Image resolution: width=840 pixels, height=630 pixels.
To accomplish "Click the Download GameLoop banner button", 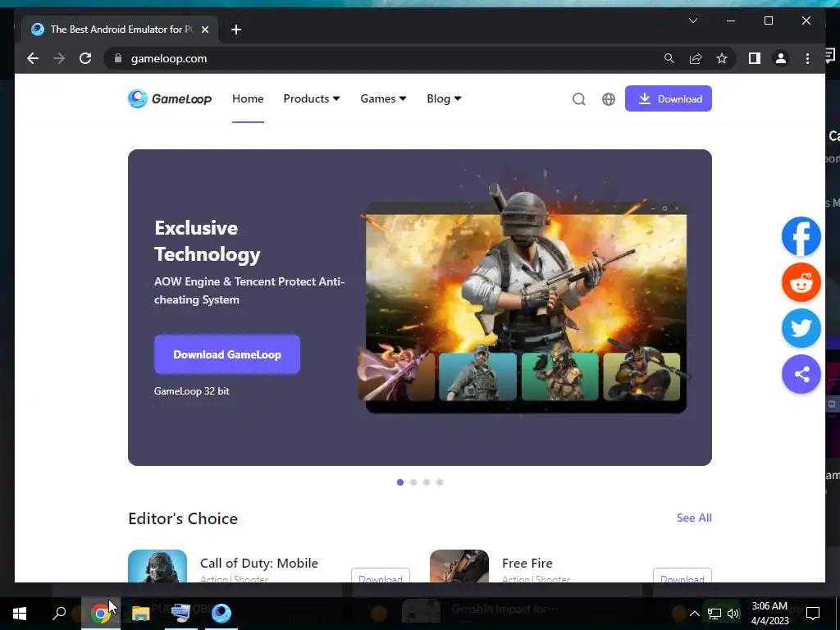I will pyautogui.click(x=227, y=354).
